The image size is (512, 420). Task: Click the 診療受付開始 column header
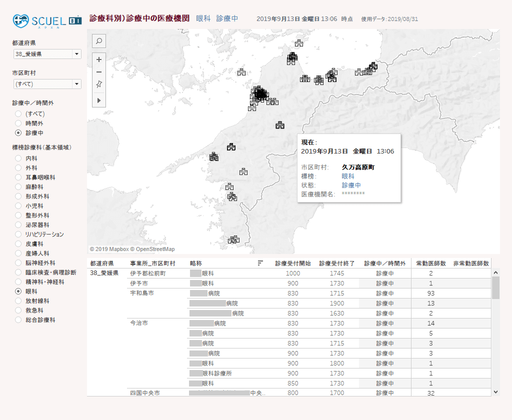coord(292,263)
